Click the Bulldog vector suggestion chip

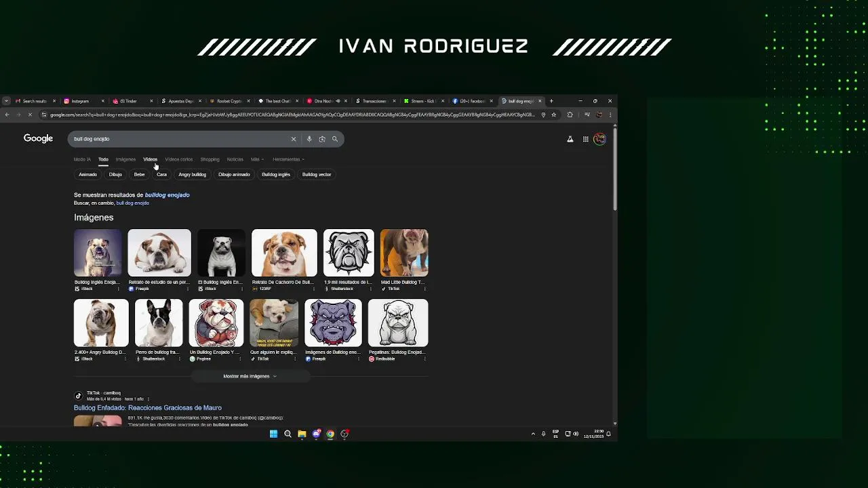tap(317, 174)
